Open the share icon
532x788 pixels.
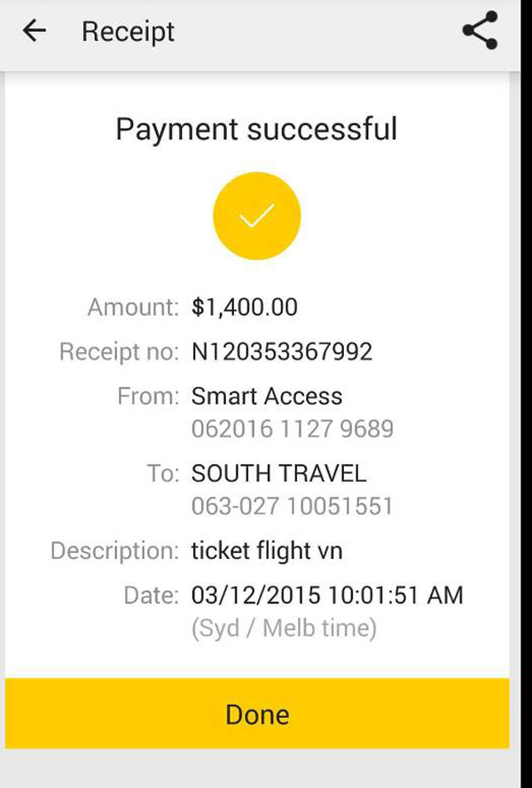point(481,31)
